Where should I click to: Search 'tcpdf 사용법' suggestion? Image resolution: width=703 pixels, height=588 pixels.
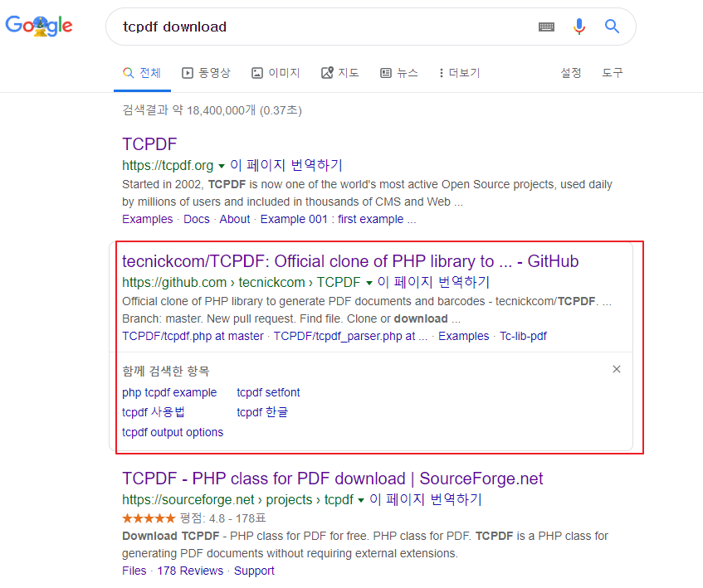(154, 412)
